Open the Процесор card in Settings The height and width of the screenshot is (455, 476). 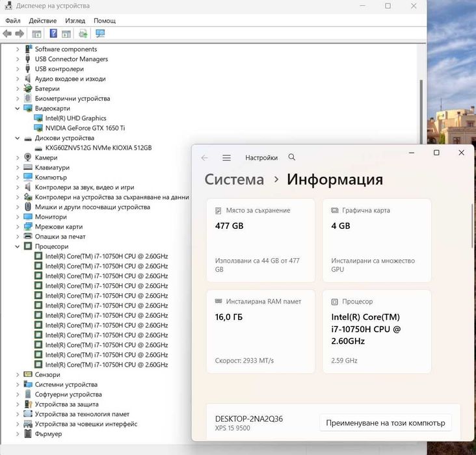tap(377, 331)
